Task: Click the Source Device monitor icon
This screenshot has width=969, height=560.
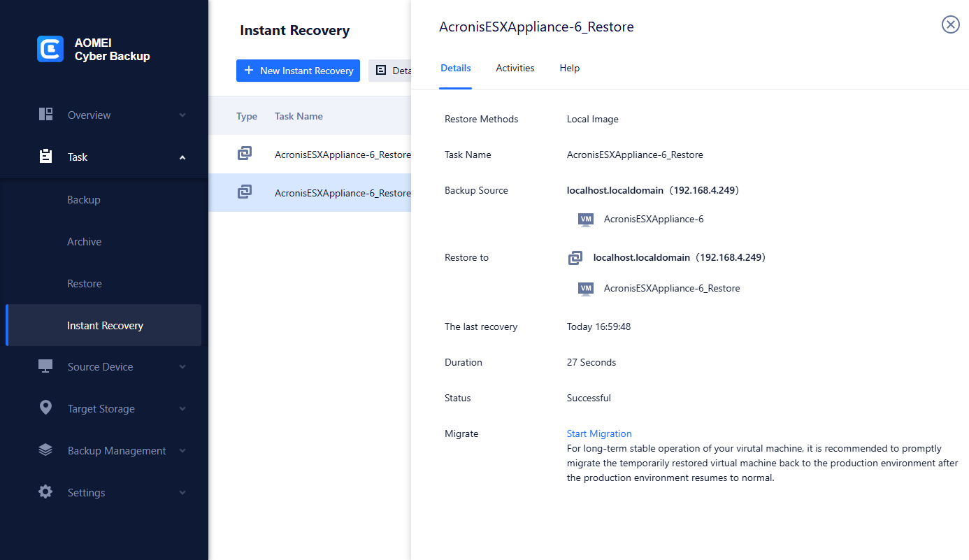Action: [x=46, y=366]
